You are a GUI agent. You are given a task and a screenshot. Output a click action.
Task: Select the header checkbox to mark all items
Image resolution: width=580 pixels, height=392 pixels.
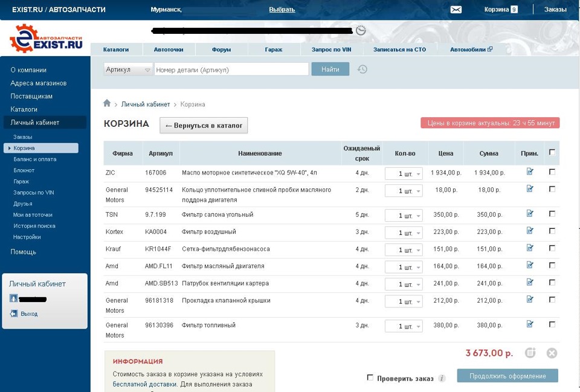click(552, 152)
